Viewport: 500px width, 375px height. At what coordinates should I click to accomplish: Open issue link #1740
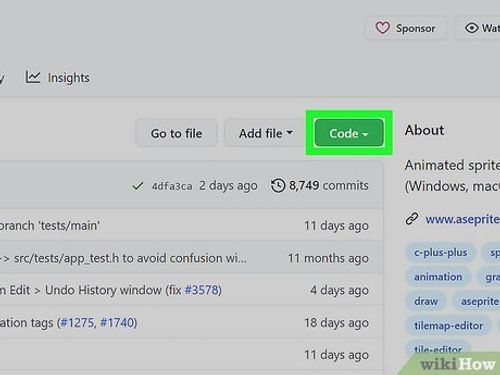pyautogui.click(x=117, y=323)
